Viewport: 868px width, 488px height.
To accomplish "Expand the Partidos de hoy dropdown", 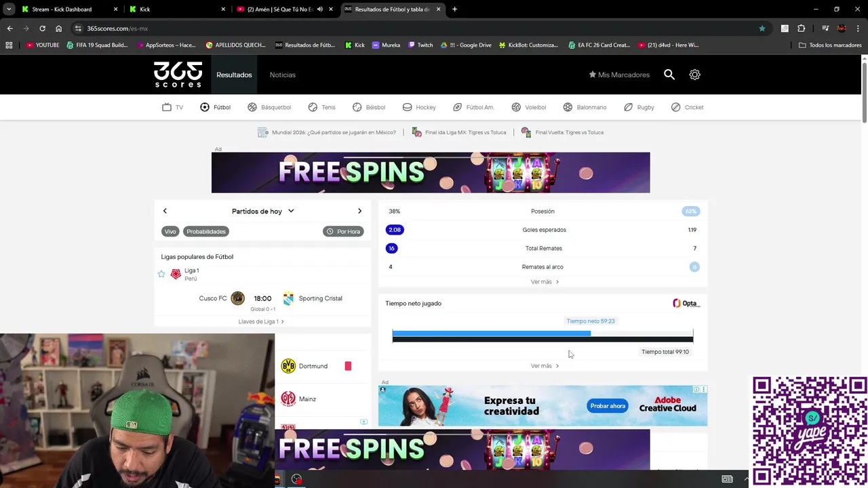I will (262, 211).
